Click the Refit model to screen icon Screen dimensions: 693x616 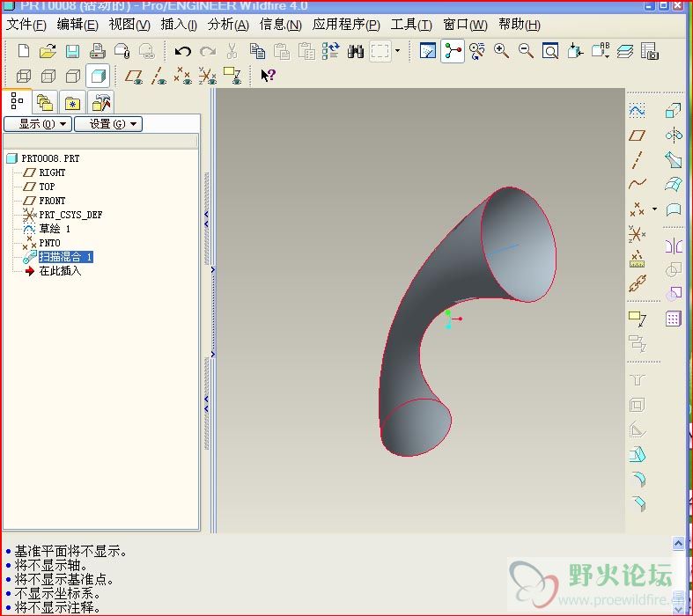click(550, 51)
